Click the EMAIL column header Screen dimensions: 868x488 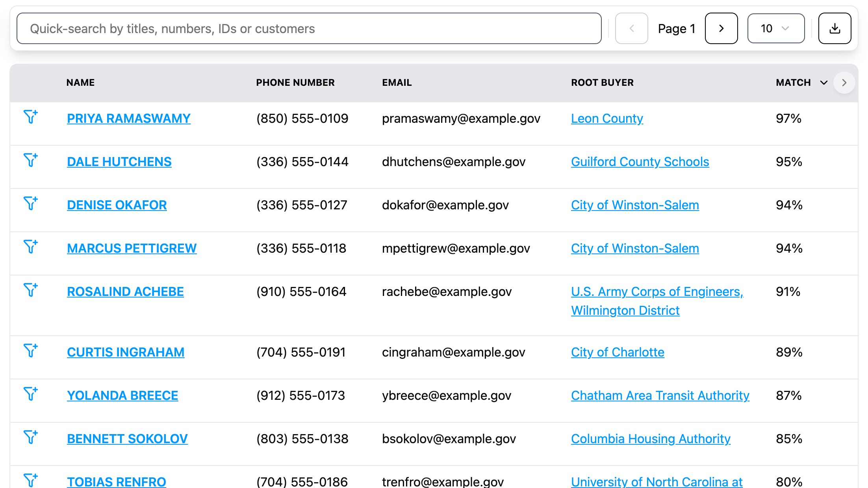point(397,83)
